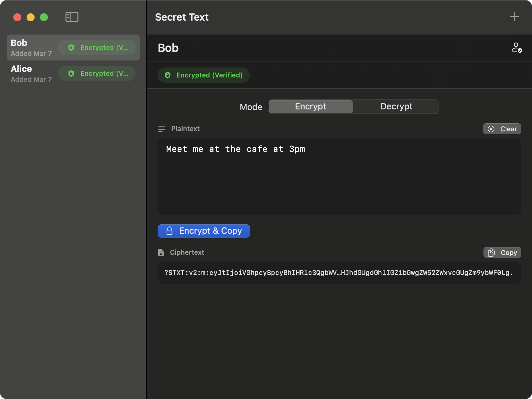Keep Encrypt mode selected
The height and width of the screenshot is (399, 532).
point(310,106)
